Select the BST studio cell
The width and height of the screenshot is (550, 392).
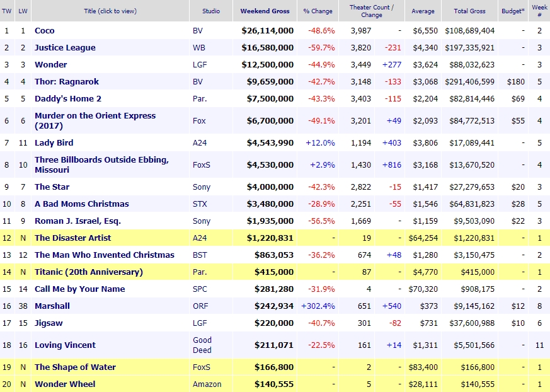[x=200, y=255]
